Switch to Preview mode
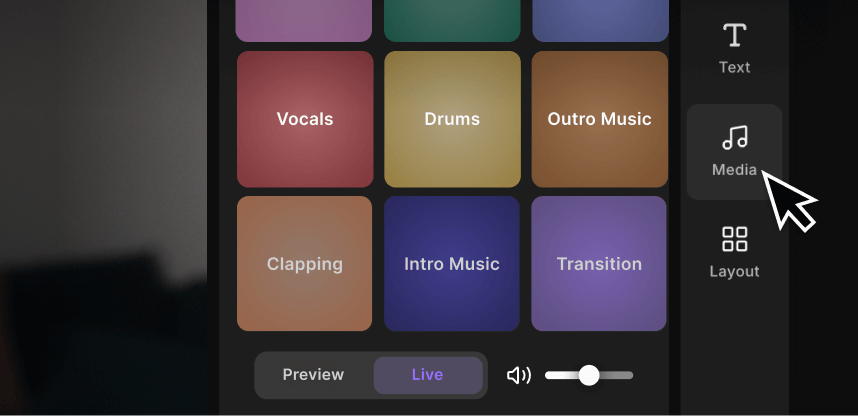858x416 pixels. pyautogui.click(x=314, y=375)
